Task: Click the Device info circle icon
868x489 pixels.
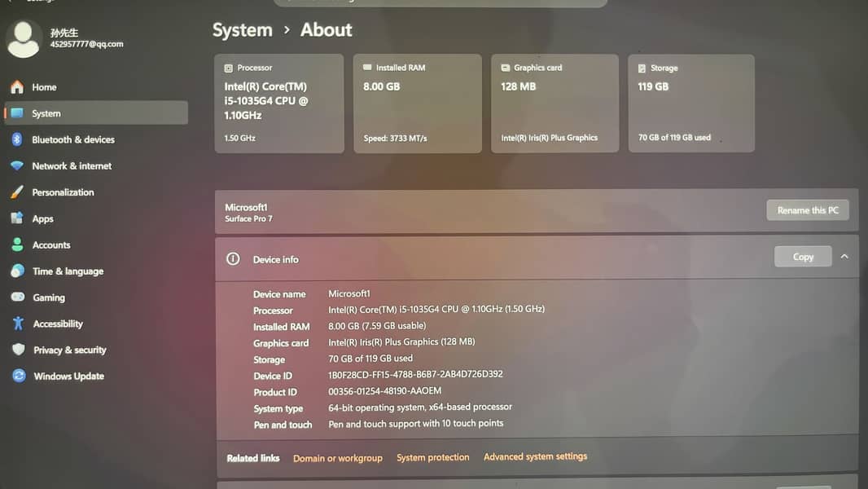Action: click(233, 258)
